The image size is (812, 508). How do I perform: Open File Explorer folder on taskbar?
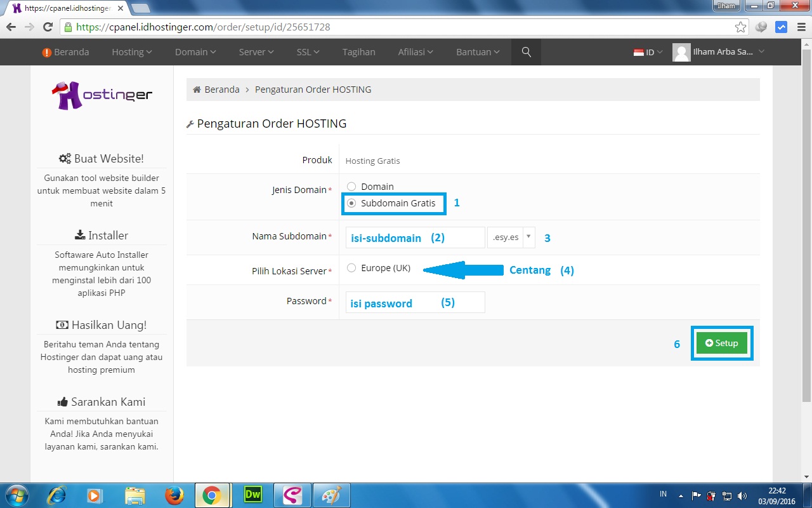(135, 495)
